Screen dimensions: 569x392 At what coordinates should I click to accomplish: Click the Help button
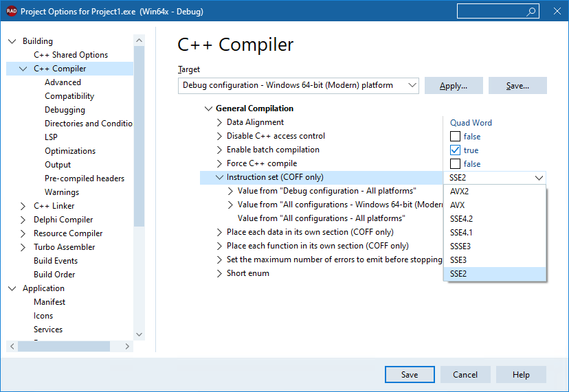521,375
